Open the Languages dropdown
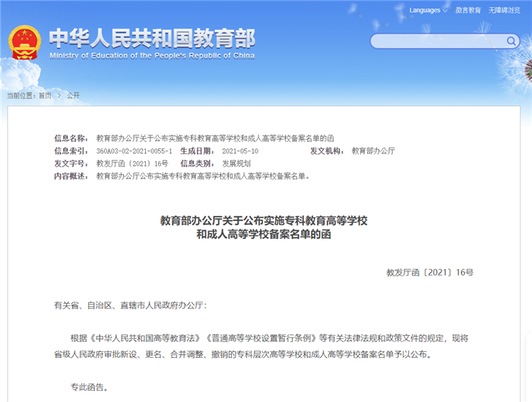Screen dimensions: 532x402 (428, 10)
